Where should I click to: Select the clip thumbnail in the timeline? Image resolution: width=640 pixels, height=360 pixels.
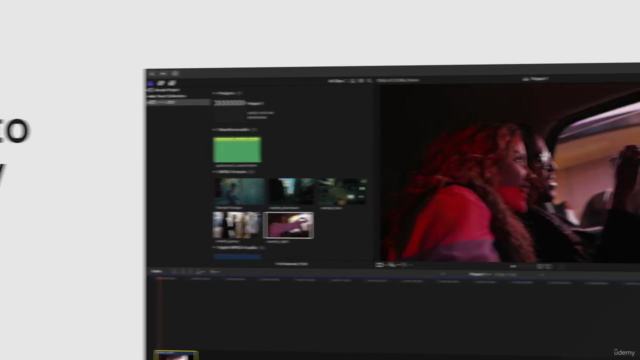[x=176, y=355]
